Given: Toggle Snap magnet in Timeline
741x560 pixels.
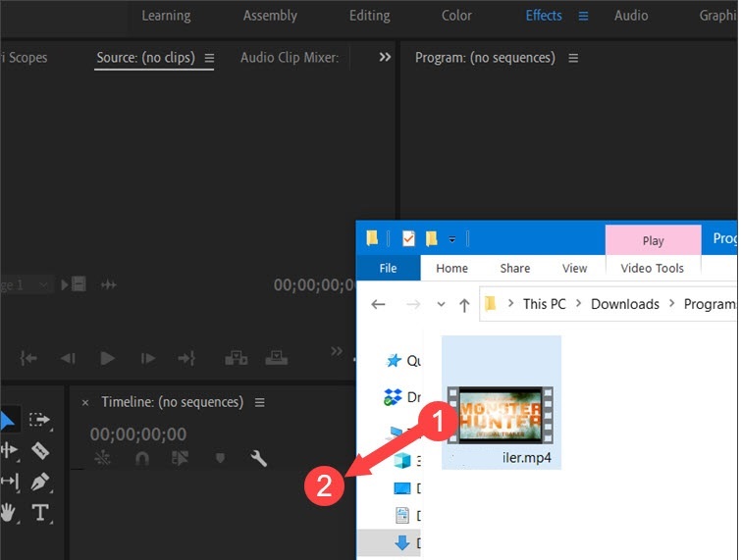Looking at the screenshot, I should click(141, 458).
